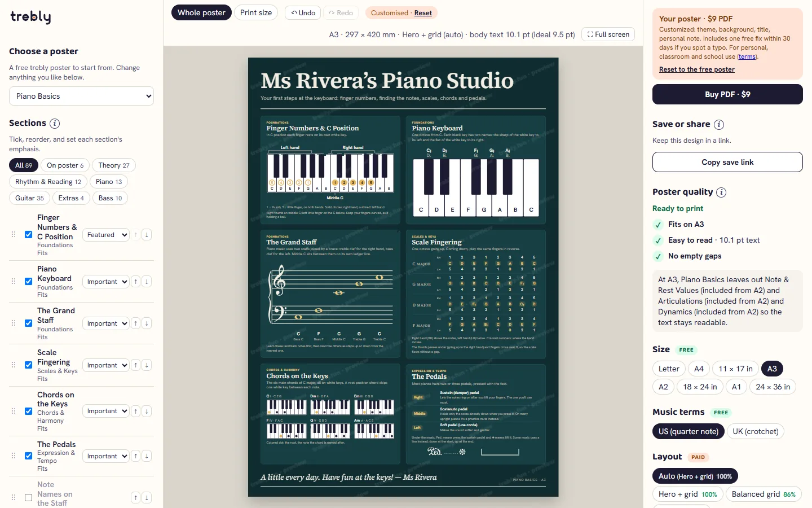This screenshot has width=812, height=508.
Task: Move The Pedals section down
Action: [147, 456]
